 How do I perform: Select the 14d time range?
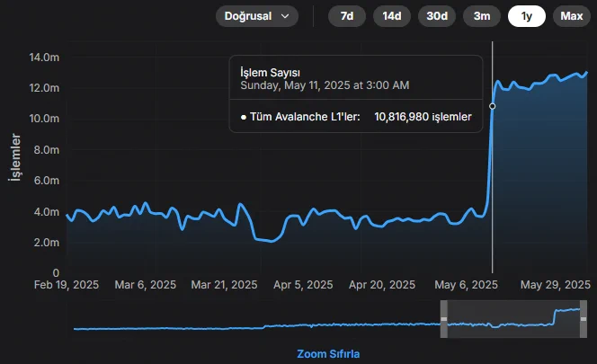(392, 16)
